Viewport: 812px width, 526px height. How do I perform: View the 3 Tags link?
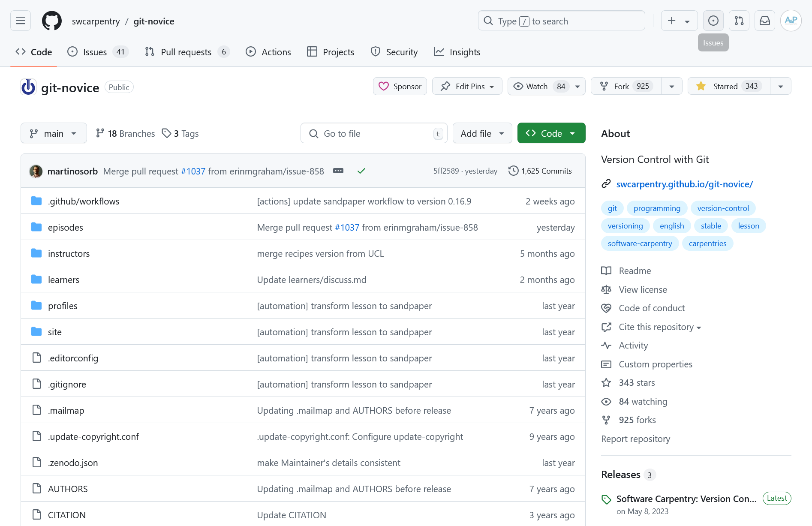pyautogui.click(x=180, y=133)
